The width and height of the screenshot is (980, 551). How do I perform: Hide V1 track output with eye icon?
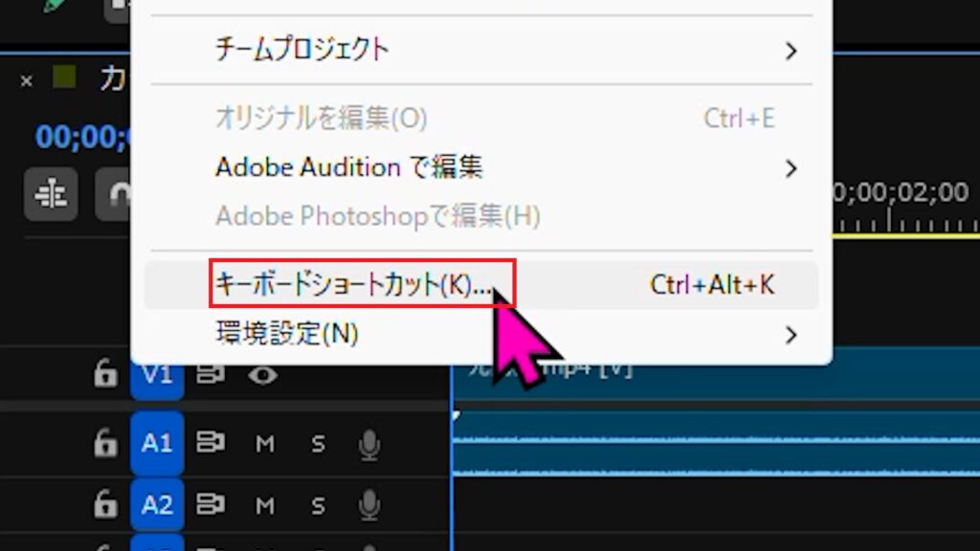point(262,375)
